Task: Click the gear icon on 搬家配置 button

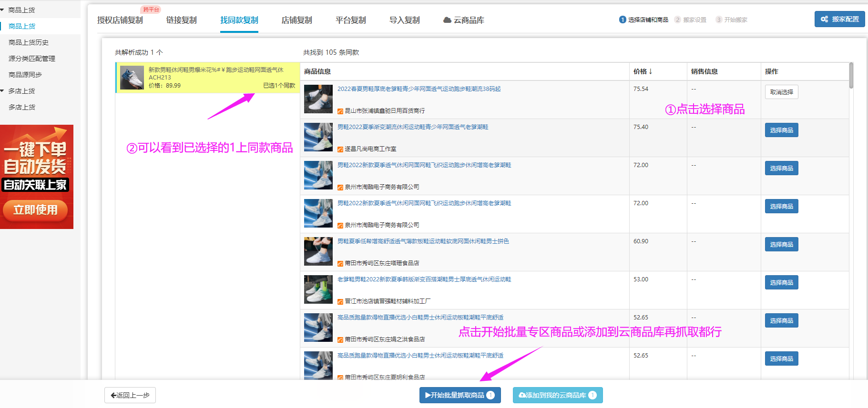Action: tap(824, 20)
